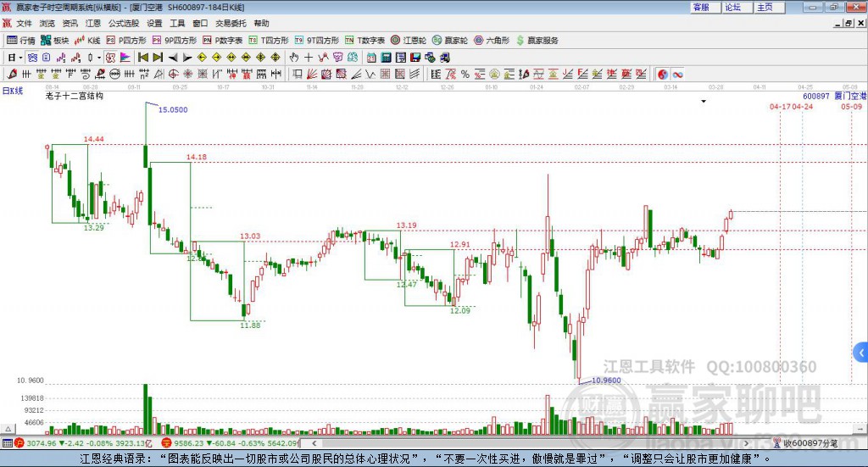Expand the small triangle near stock code
868x467 pixels.
coord(704,101)
